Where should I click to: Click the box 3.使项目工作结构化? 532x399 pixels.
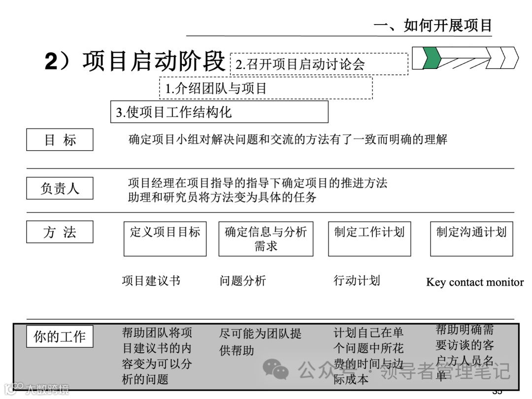click(x=219, y=112)
